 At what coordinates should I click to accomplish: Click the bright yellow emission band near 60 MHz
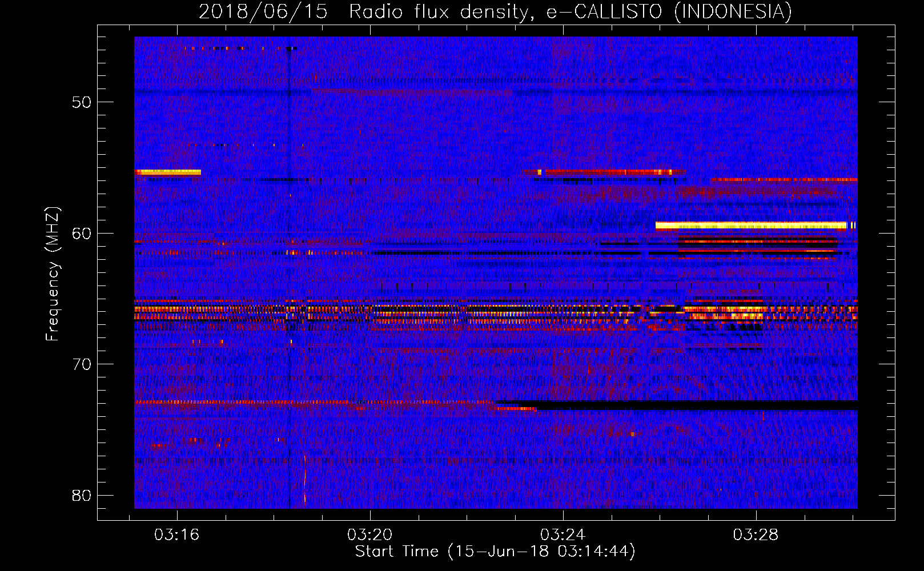click(751, 225)
